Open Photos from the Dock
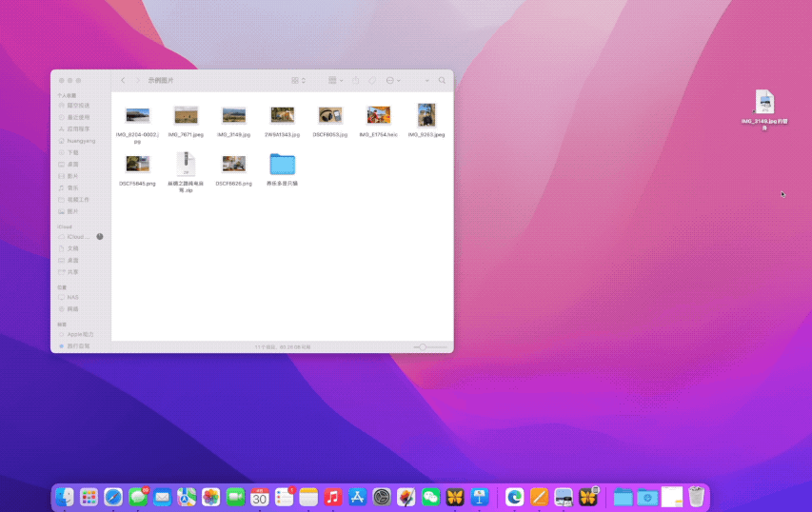This screenshot has height=512, width=812. pos(210,497)
